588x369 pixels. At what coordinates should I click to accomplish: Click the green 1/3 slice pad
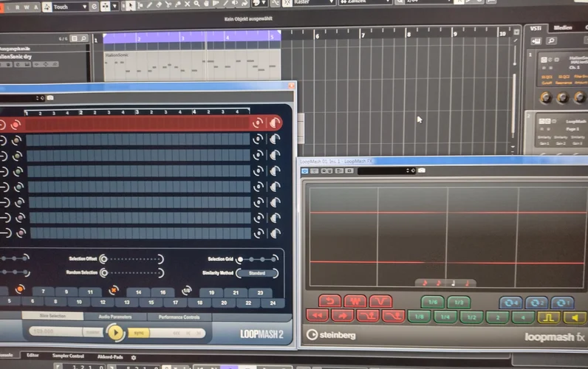[459, 302]
